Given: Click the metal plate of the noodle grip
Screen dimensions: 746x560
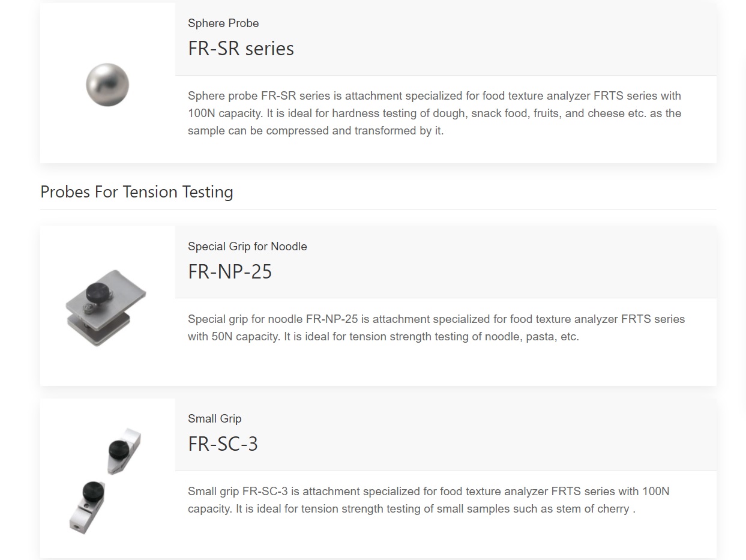Looking at the screenshot, I should coord(123,290).
